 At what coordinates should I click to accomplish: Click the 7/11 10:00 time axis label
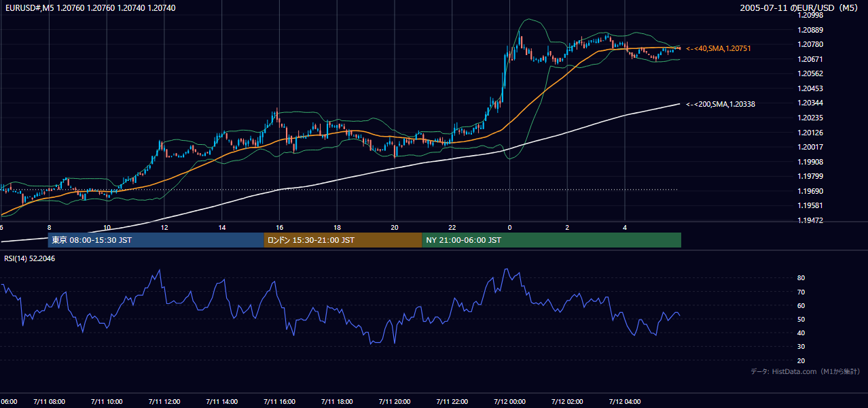coord(107,402)
